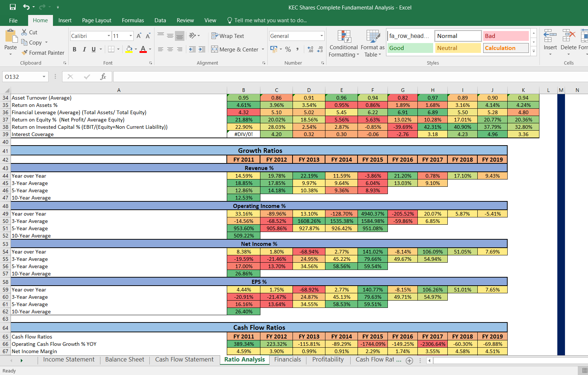
Task: Toggle Bottom Align
Action: (180, 36)
